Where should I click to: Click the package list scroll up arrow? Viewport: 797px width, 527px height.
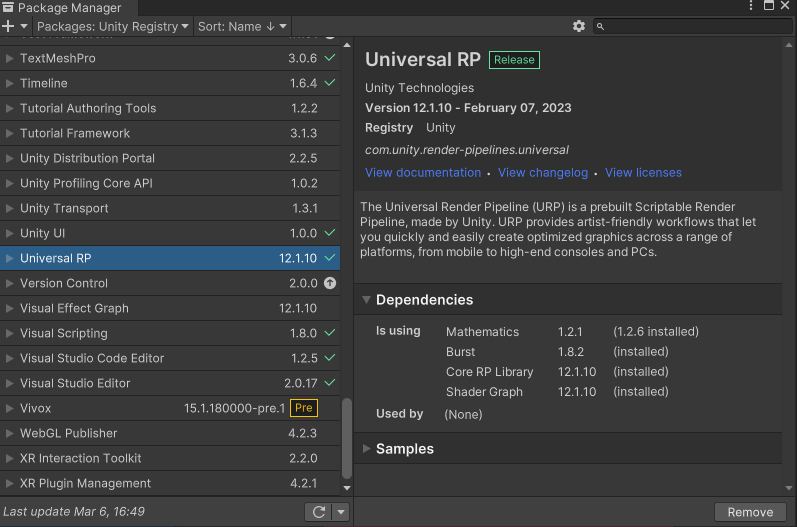pyautogui.click(x=347, y=45)
